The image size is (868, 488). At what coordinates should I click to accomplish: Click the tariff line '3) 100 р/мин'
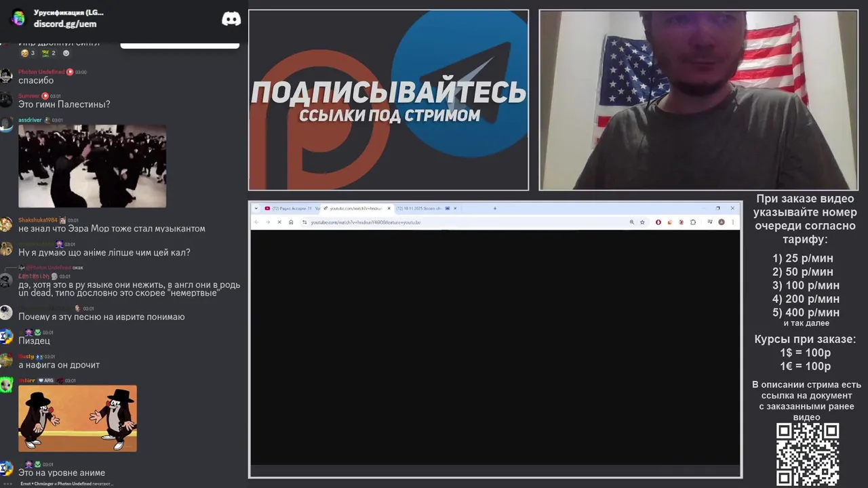(806, 285)
